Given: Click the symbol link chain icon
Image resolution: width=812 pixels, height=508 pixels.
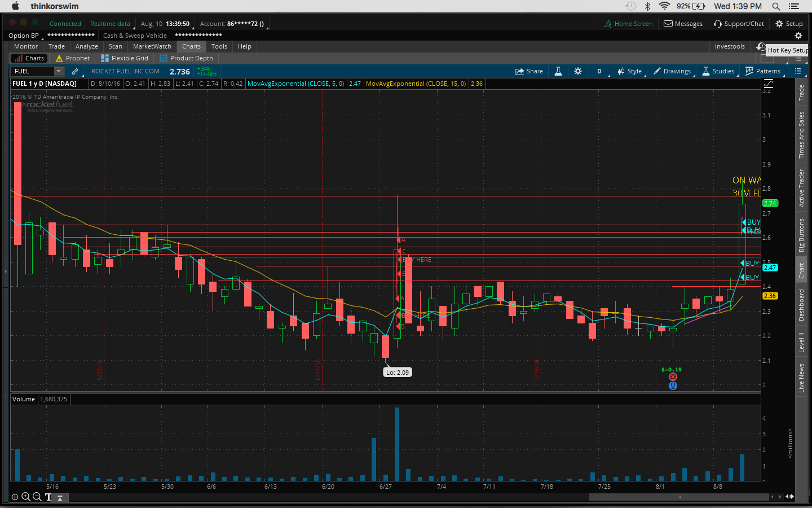Looking at the screenshot, I should [x=75, y=71].
